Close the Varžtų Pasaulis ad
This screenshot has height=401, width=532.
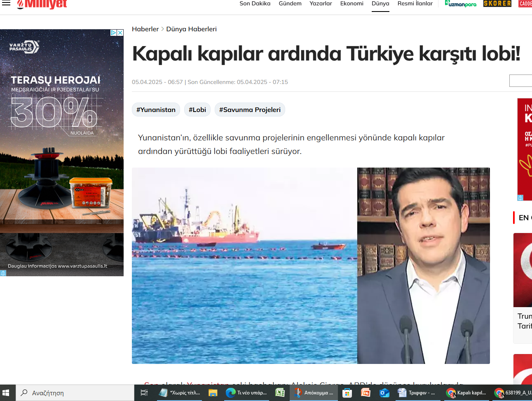120,33
